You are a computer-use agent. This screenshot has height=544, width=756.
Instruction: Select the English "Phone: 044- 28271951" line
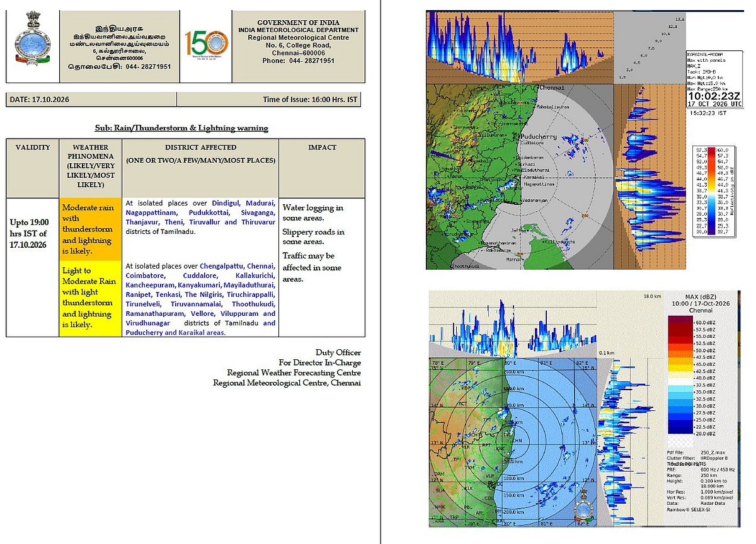click(x=299, y=61)
